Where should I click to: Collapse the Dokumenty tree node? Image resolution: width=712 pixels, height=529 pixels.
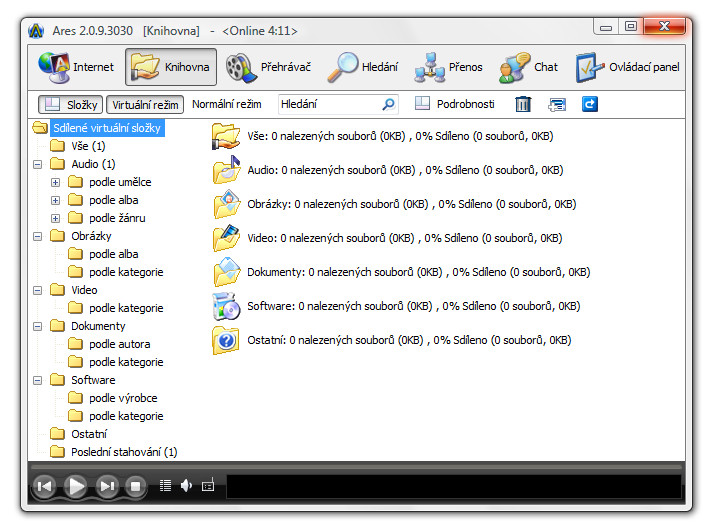38,326
